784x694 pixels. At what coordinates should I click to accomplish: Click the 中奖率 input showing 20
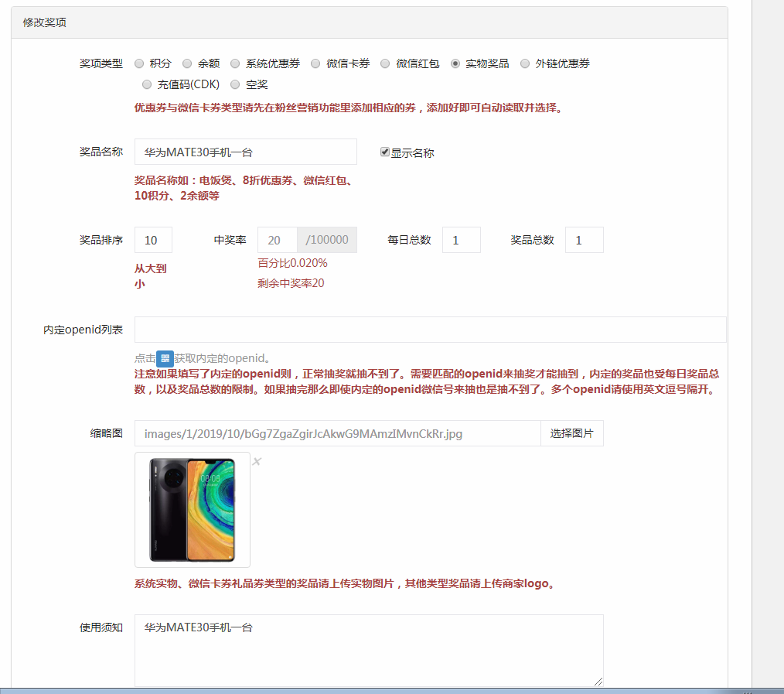click(x=278, y=240)
